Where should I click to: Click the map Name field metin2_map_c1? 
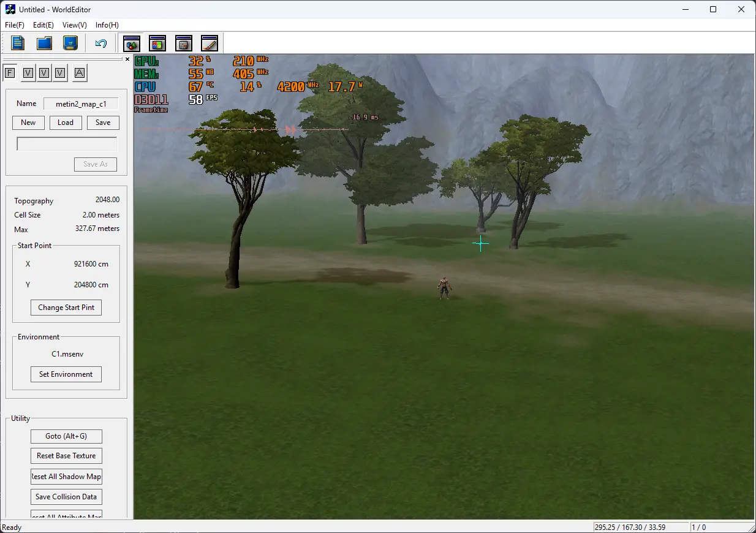[x=81, y=104]
